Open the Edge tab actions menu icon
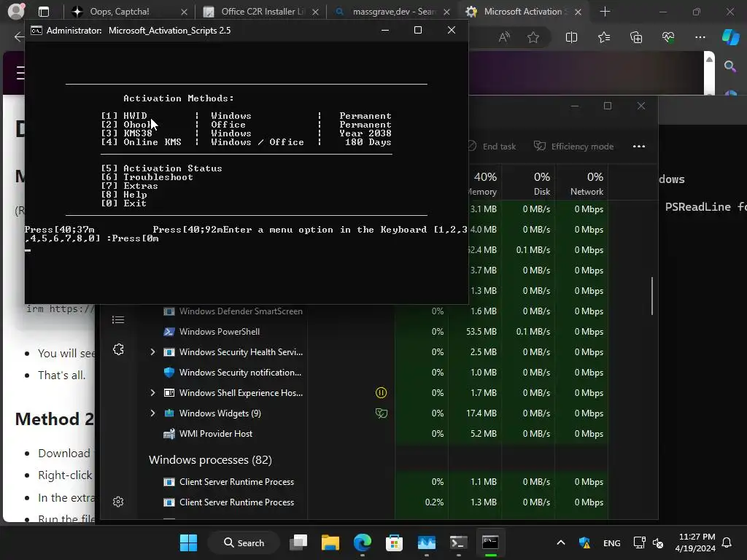The image size is (747, 560). (x=44, y=12)
